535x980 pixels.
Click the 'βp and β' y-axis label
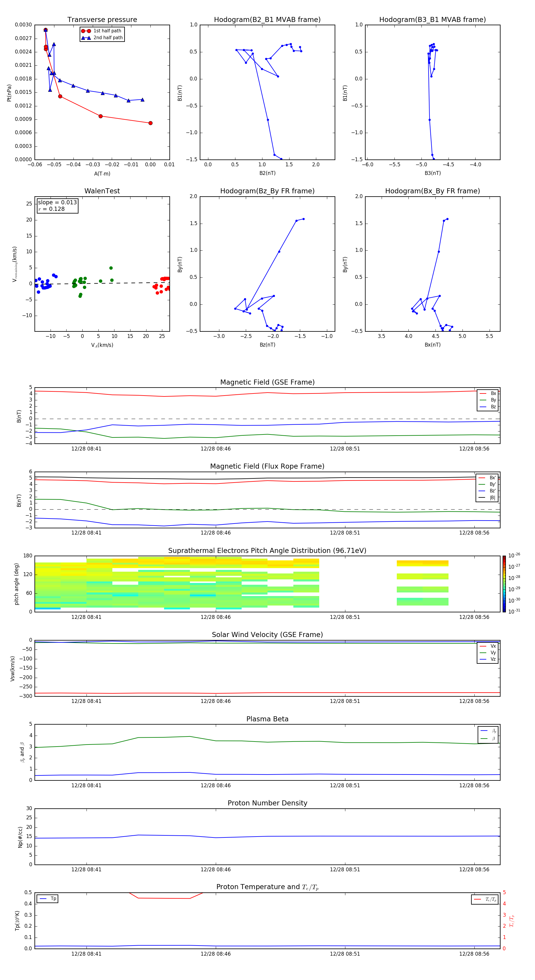(22, 752)
